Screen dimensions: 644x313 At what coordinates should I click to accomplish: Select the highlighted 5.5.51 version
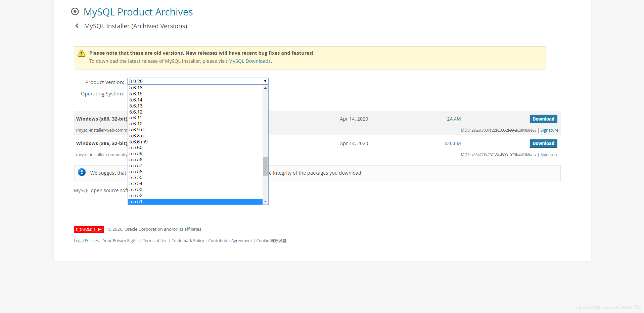[195, 202]
